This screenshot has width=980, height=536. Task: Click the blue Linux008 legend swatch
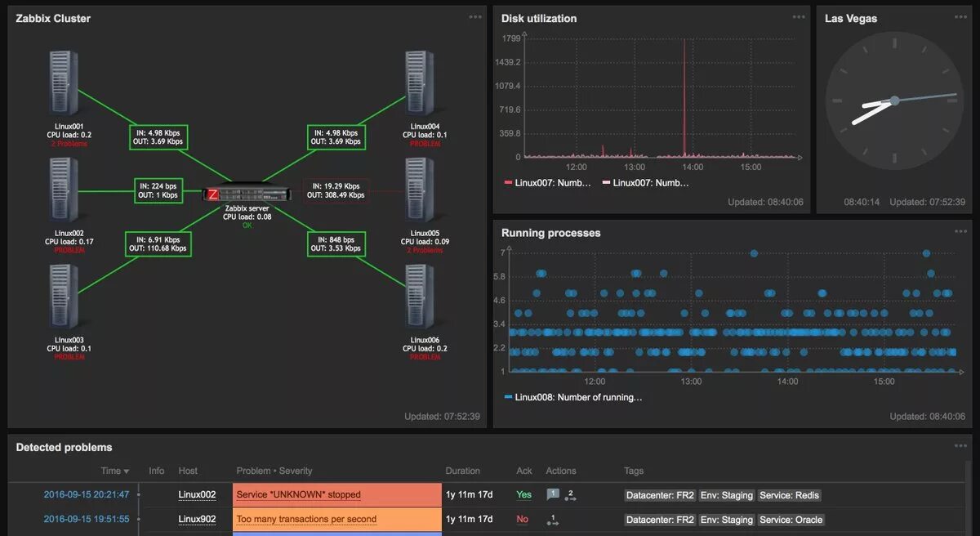click(508, 397)
